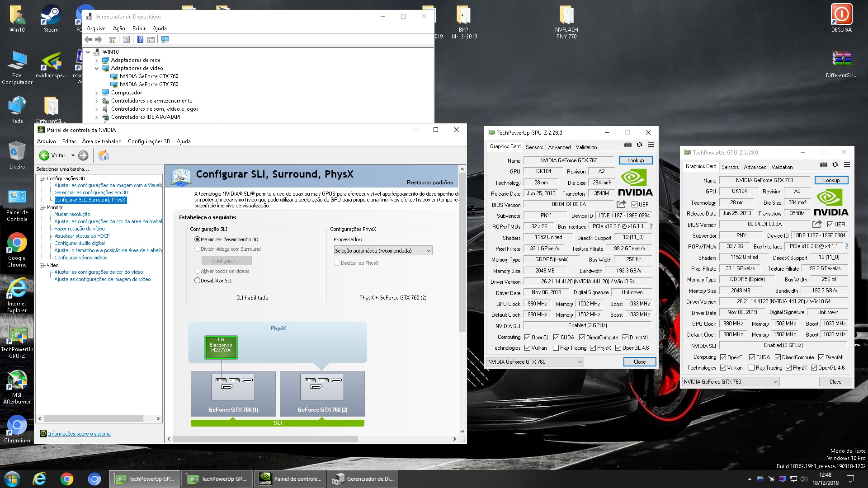The width and height of the screenshot is (868, 488).
Task: Select second NVIDIA GeForce GTX 760 device entry
Action: tap(149, 84)
